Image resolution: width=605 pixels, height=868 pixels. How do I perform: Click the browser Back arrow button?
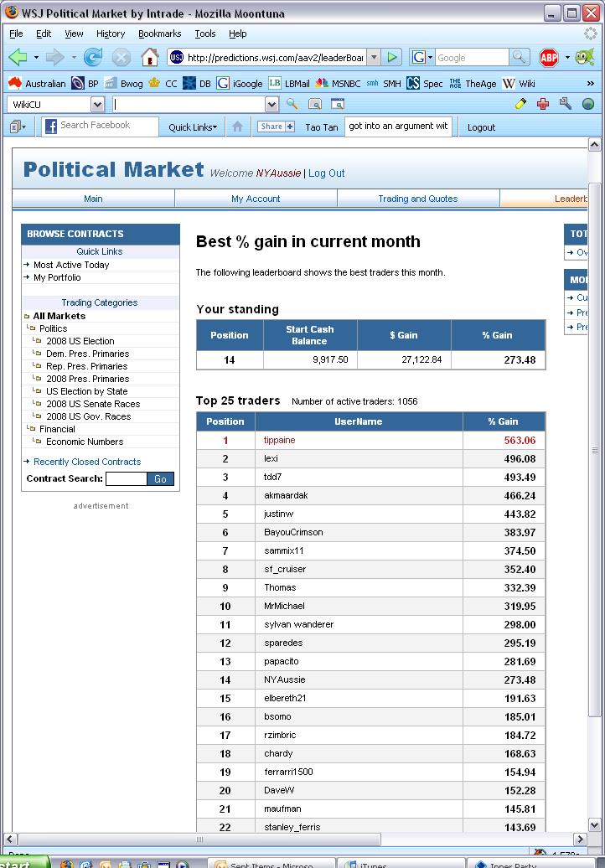click(18, 57)
